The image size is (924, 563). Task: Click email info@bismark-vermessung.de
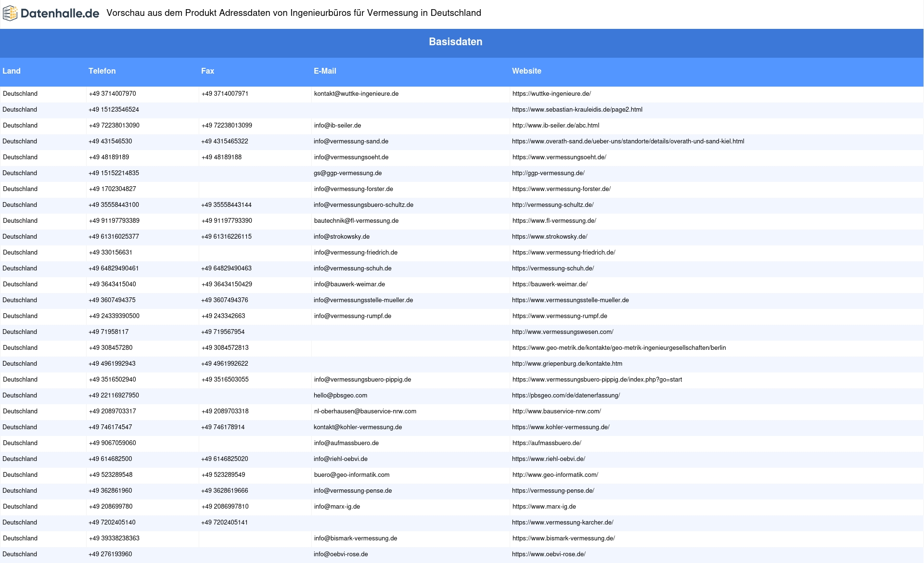pos(356,538)
